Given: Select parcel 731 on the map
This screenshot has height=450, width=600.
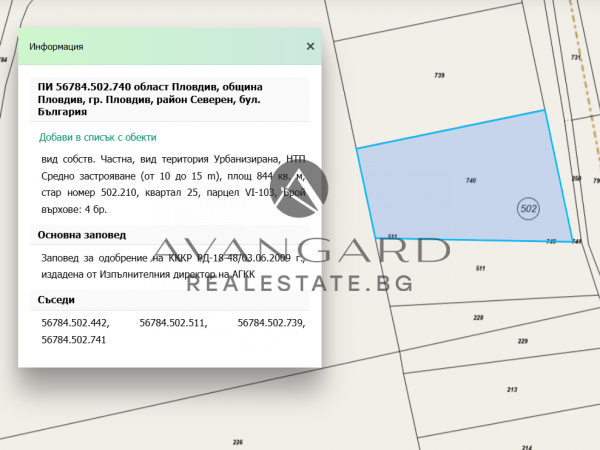Looking at the screenshot, I should [x=574, y=58].
